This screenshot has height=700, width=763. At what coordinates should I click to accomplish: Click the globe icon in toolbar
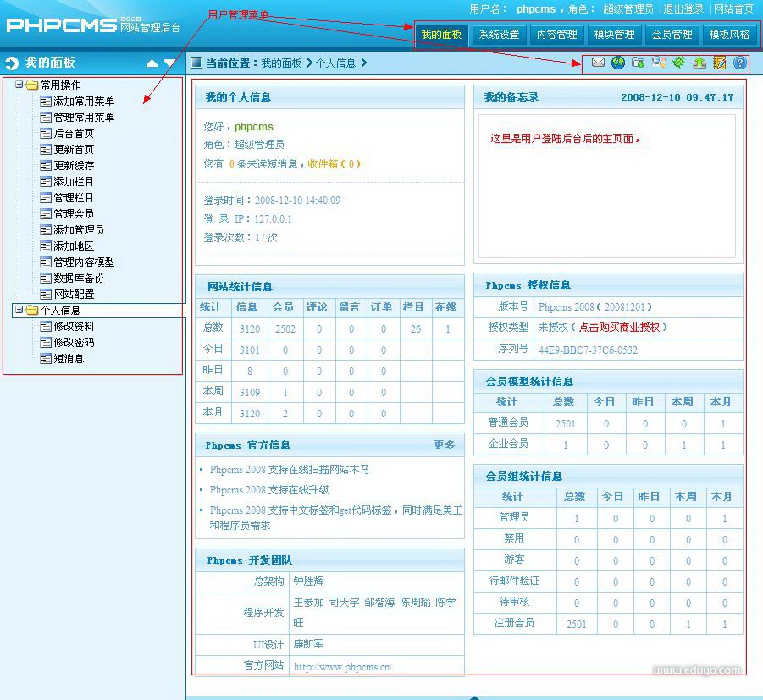(618, 63)
